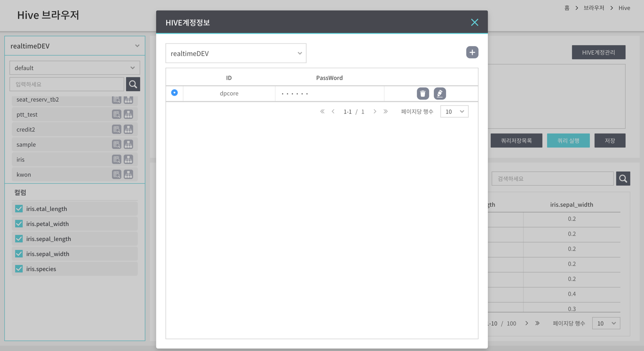Click the iris.sepal_width column header
This screenshot has height=351, width=644.
tap(572, 204)
